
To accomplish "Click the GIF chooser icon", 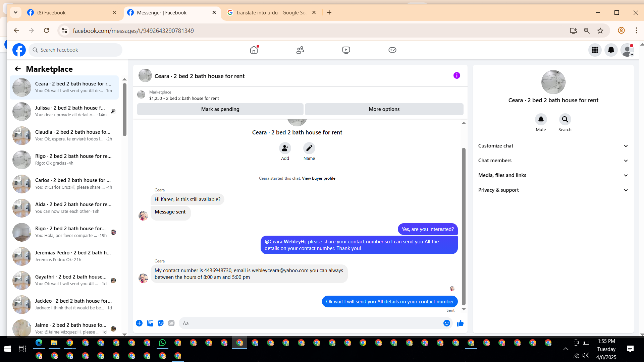I will coord(171,323).
